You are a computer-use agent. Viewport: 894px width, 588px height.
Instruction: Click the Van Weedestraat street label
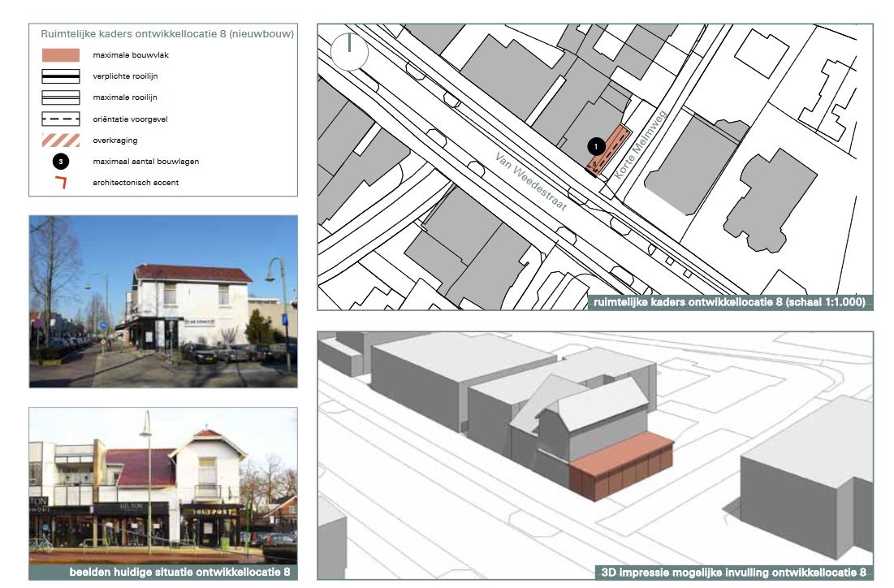click(x=531, y=181)
